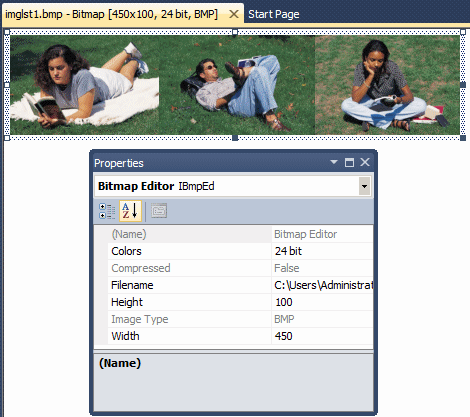470x417 pixels.
Task: Click the right-middle resize handle of bitmap
Action: click(463, 85)
